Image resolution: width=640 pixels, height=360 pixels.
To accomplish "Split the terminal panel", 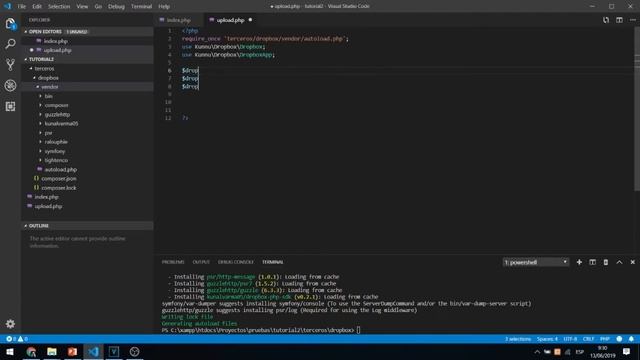I will tap(592, 262).
